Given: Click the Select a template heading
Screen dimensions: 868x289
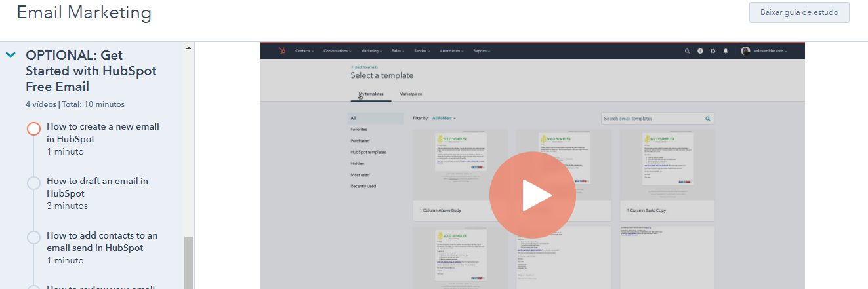Looking at the screenshot, I should [382, 76].
